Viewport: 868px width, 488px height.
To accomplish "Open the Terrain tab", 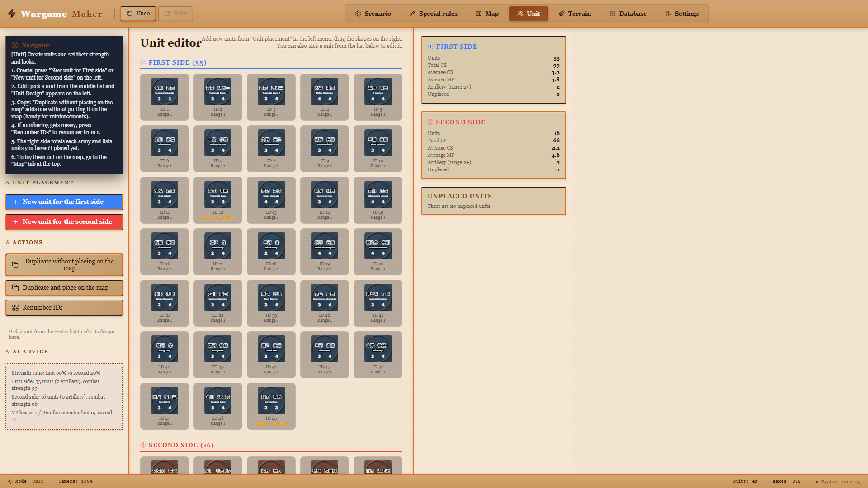I will (575, 14).
